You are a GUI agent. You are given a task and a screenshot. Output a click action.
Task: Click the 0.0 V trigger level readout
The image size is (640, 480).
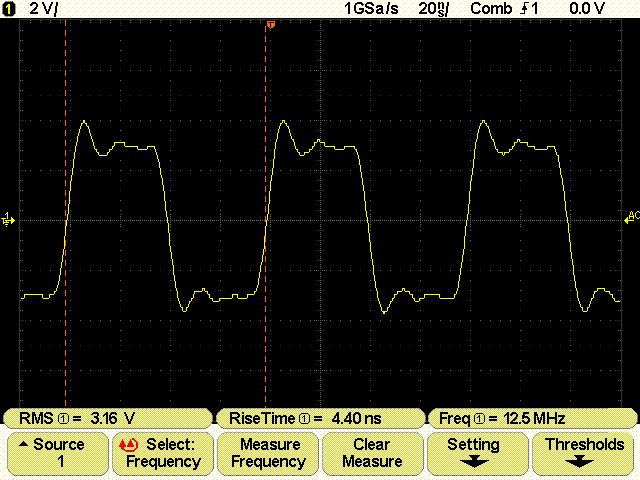pyautogui.click(x=587, y=9)
